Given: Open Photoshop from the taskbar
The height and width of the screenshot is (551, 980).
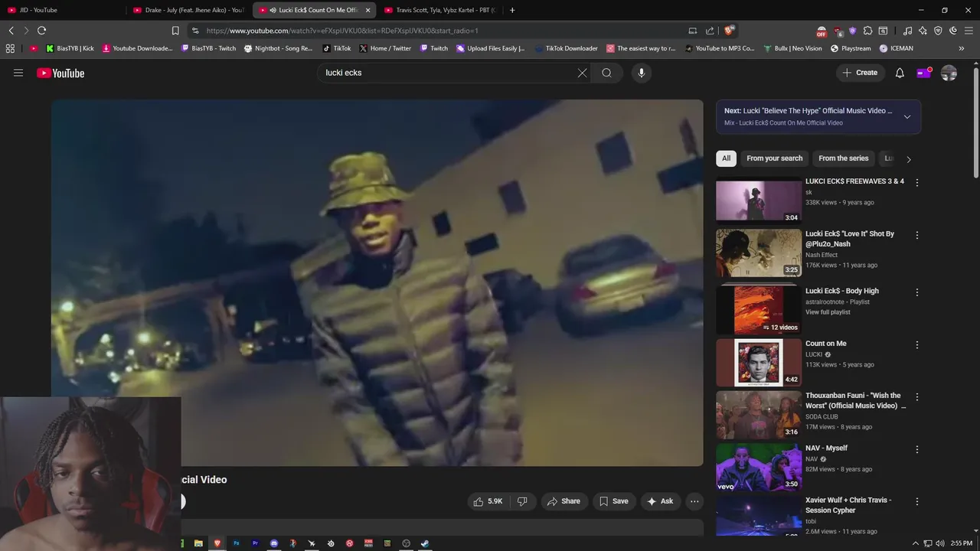Looking at the screenshot, I should click(237, 543).
